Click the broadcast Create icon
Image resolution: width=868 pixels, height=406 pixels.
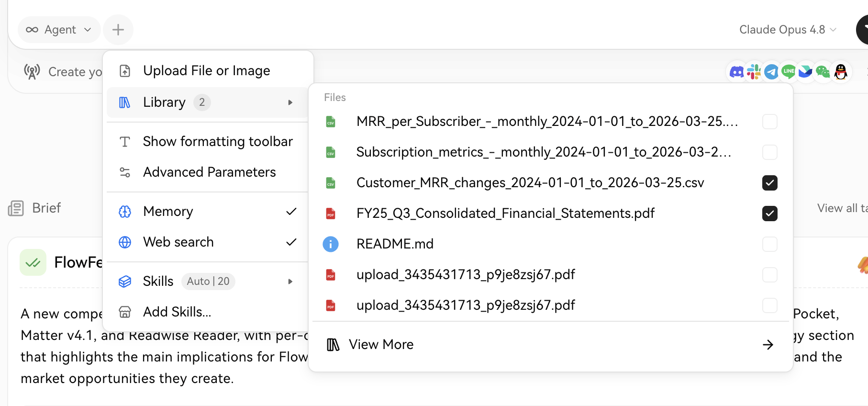32,72
